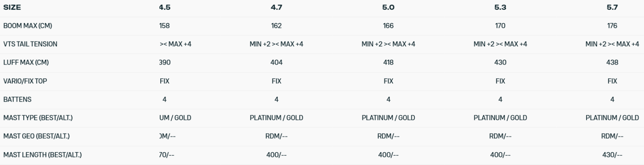Click the MAST TYPE (BEST/ALT.) row label
The image size is (644, 165).
(x=38, y=118)
